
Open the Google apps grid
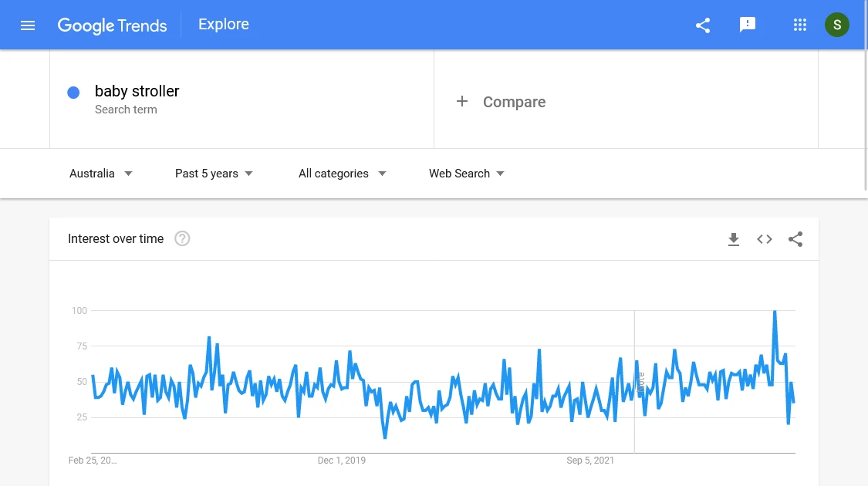(799, 25)
